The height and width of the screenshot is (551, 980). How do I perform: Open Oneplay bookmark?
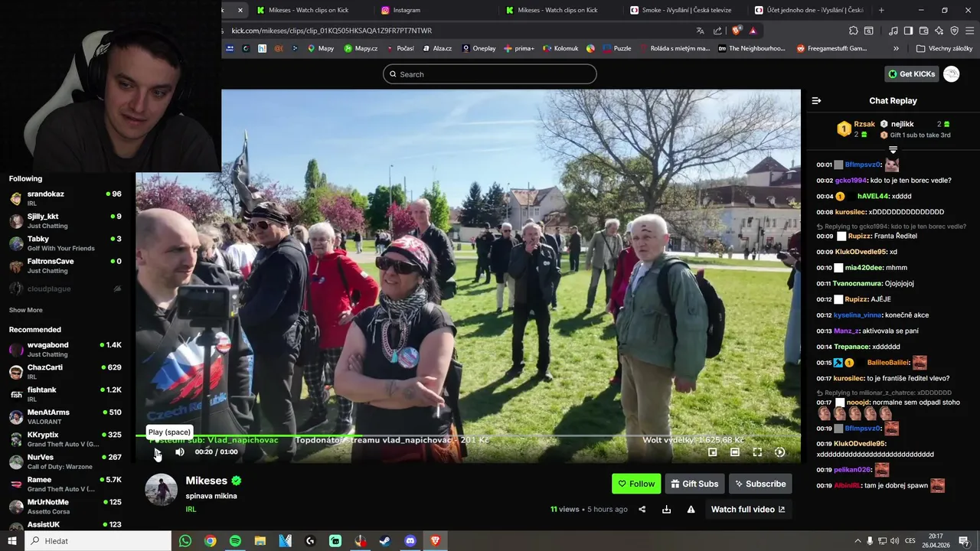click(x=479, y=48)
